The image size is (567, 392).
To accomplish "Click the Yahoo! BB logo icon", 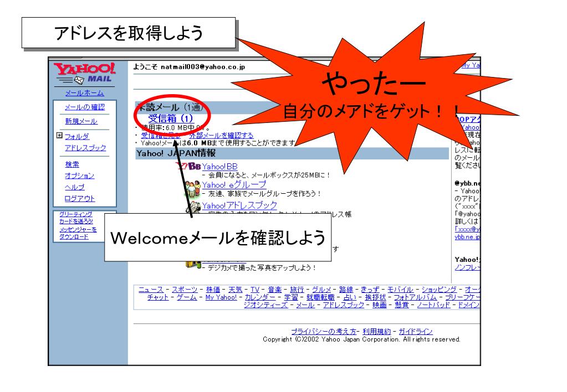I will (188, 166).
